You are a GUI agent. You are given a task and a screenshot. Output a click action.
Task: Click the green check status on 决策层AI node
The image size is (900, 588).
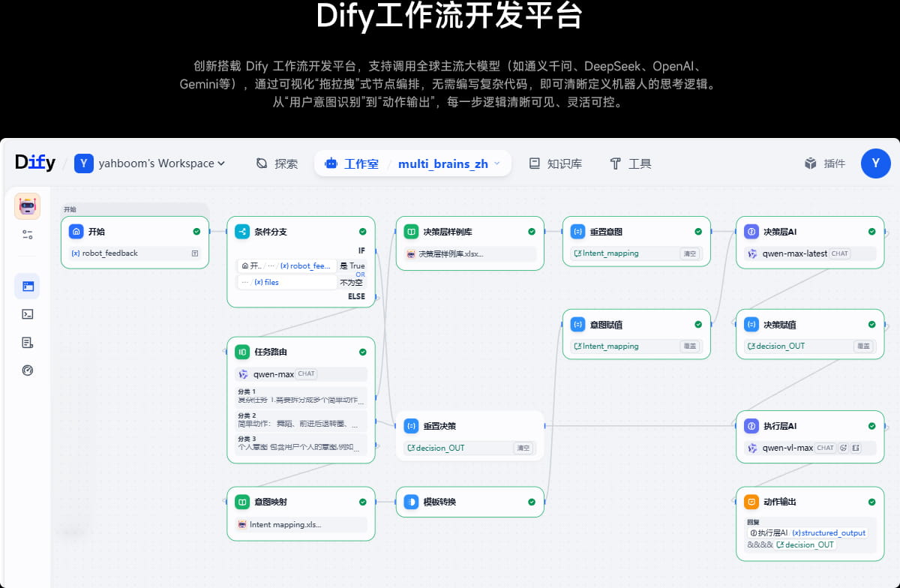(871, 232)
